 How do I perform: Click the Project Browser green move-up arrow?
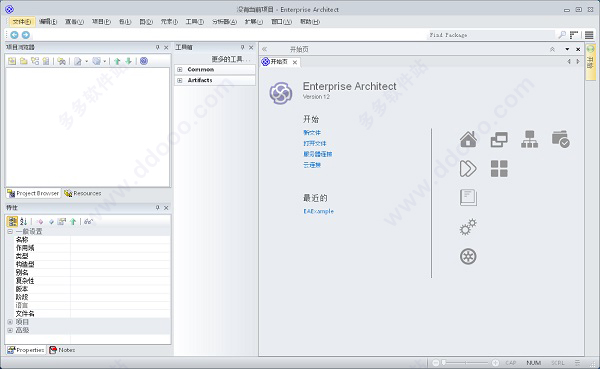[117, 61]
